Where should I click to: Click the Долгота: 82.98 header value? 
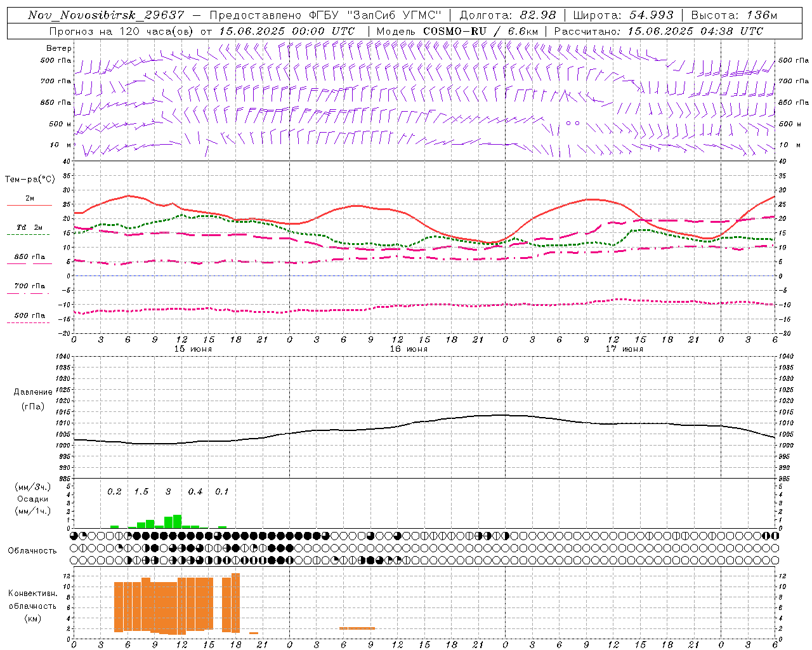pyautogui.click(x=507, y=15)
